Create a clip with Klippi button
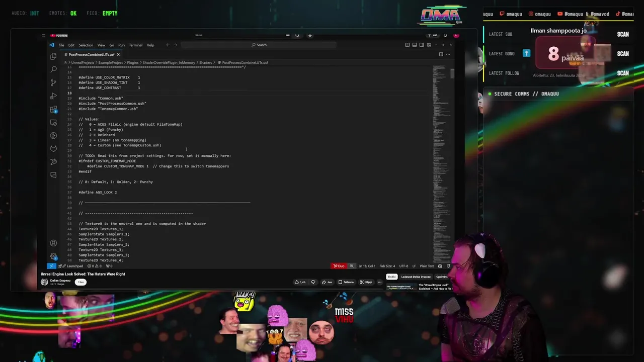Viewport: 644px width, 362px height. (x=366, y=282)
